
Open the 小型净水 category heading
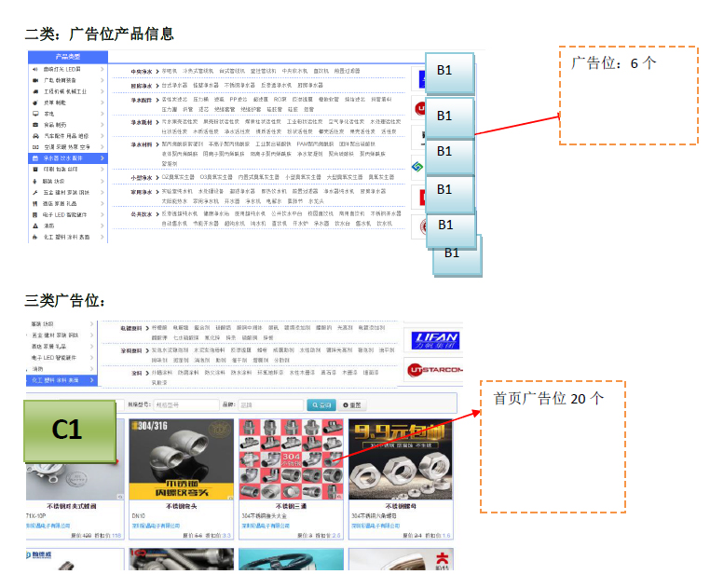[x=142, y=178]
